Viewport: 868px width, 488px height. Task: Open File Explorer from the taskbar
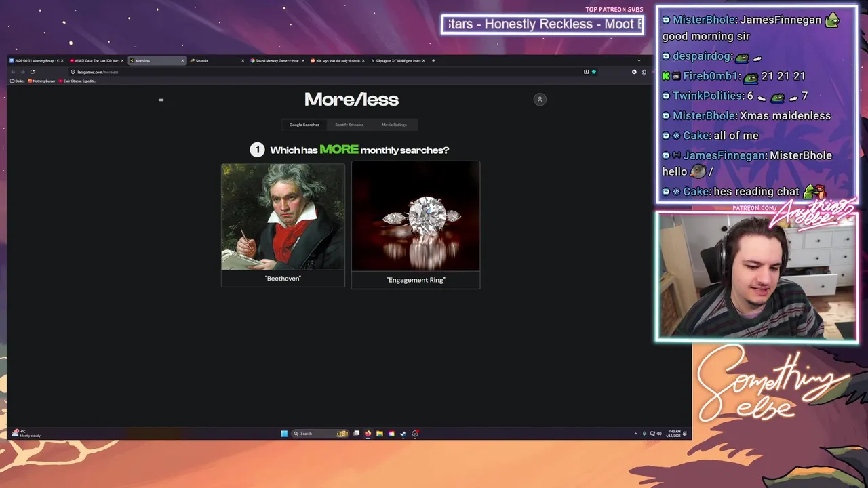point(380,434)
